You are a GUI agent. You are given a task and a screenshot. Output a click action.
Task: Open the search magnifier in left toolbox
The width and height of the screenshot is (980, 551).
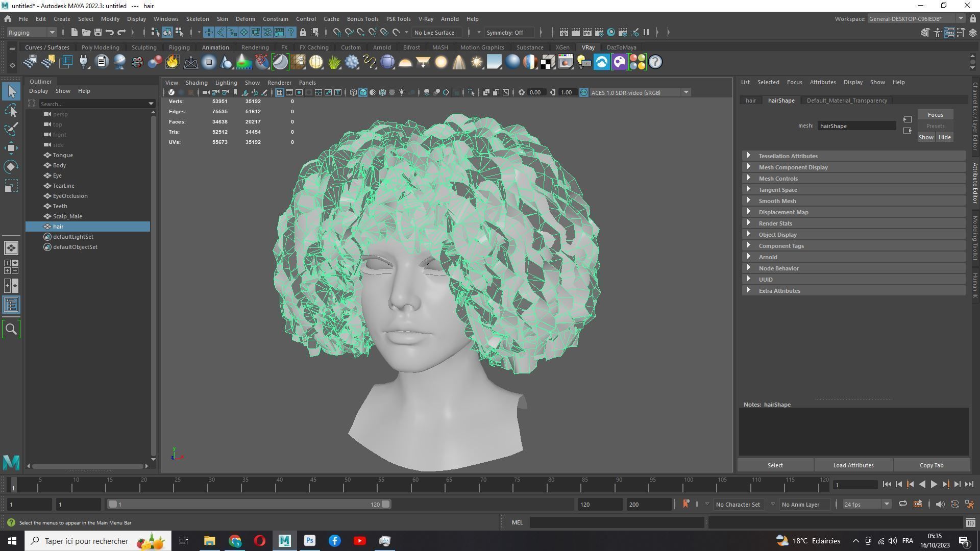[11, 330]
